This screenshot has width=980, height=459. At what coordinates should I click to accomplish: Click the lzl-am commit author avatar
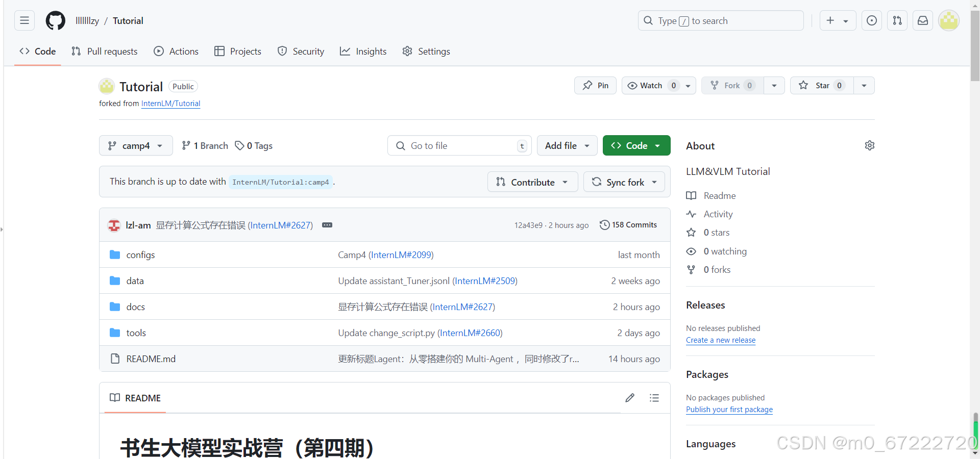point(113,225)
